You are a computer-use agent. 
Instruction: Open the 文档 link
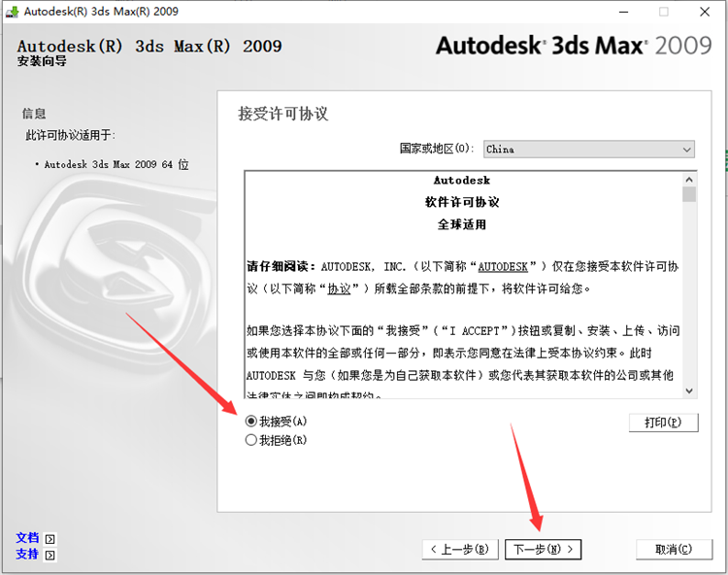tap(27, 538)
